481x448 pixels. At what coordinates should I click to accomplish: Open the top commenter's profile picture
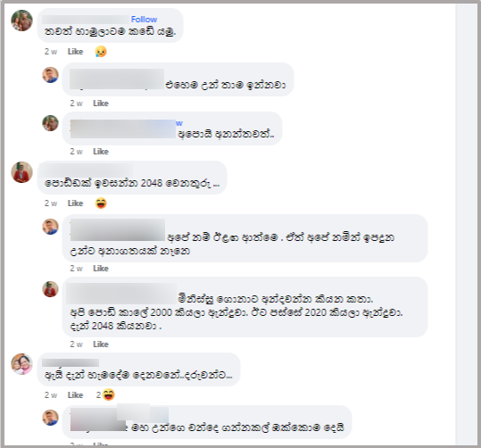click(21, 21)
